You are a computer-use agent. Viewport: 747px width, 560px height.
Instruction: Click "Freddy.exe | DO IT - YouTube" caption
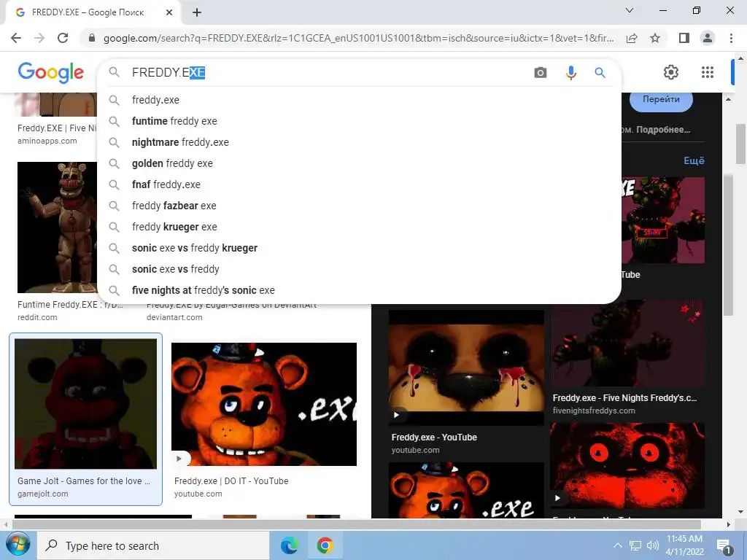click(x=231, y=481)
